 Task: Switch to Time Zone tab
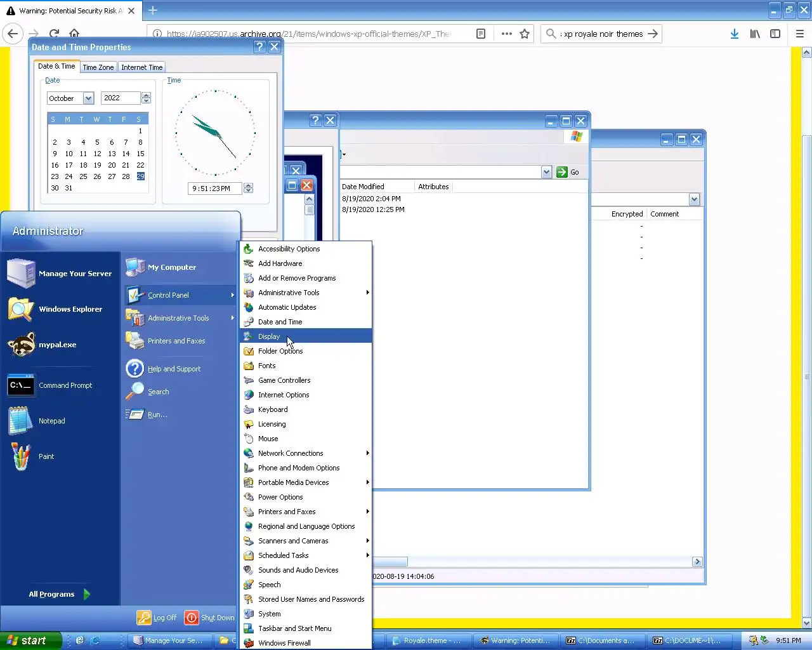pyautogui.click(x=98, y=67)
